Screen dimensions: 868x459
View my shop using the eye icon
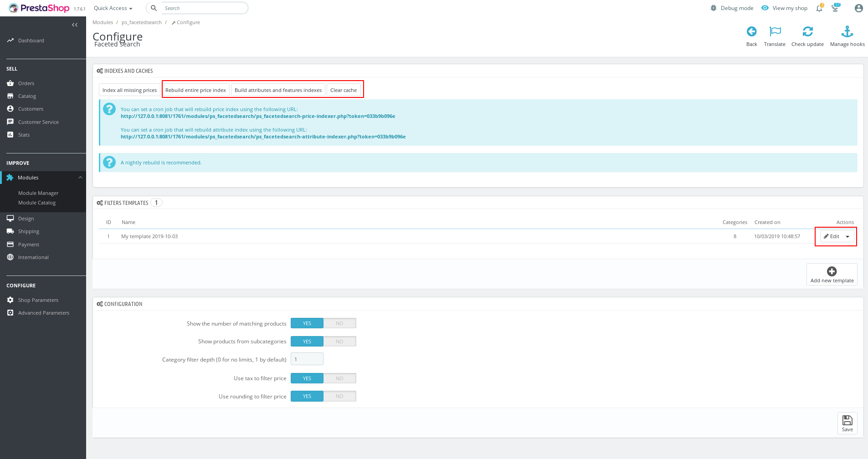coord(765,8)
